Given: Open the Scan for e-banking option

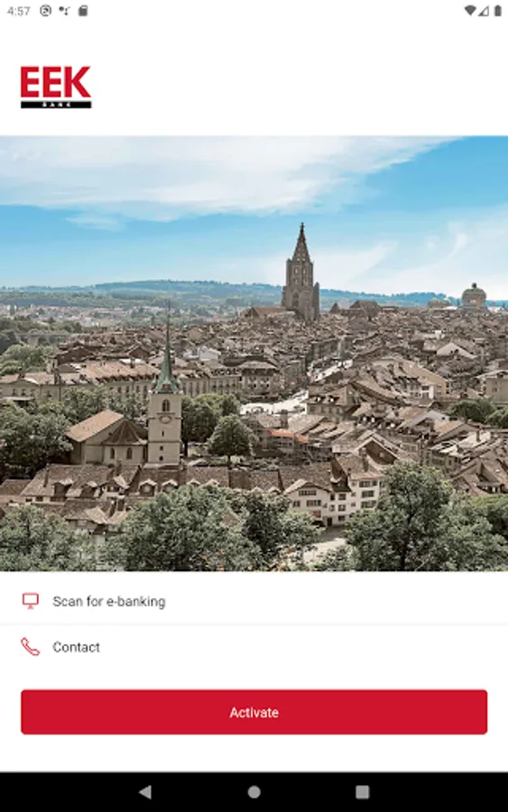Looking at the screenshot, I should pos(254,601).
